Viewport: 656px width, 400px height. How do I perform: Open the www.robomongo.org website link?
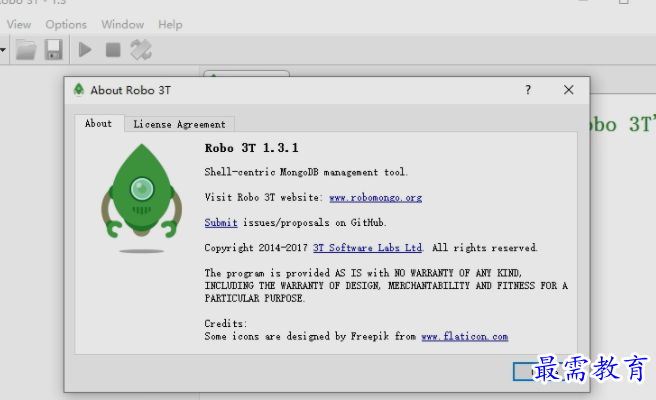point(376,197)
